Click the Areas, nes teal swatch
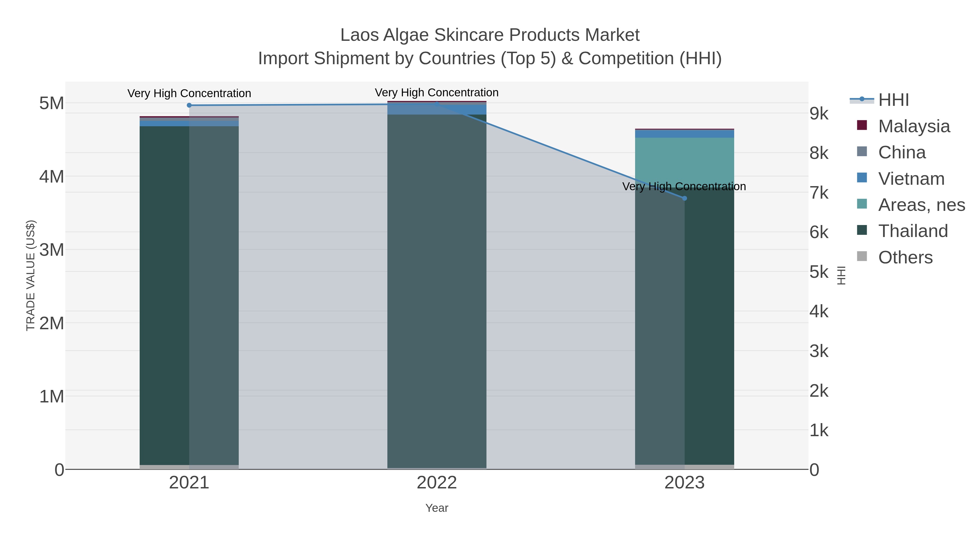This screenshot has height=551, width=980. pyautogui.click(x=862, y=204)
